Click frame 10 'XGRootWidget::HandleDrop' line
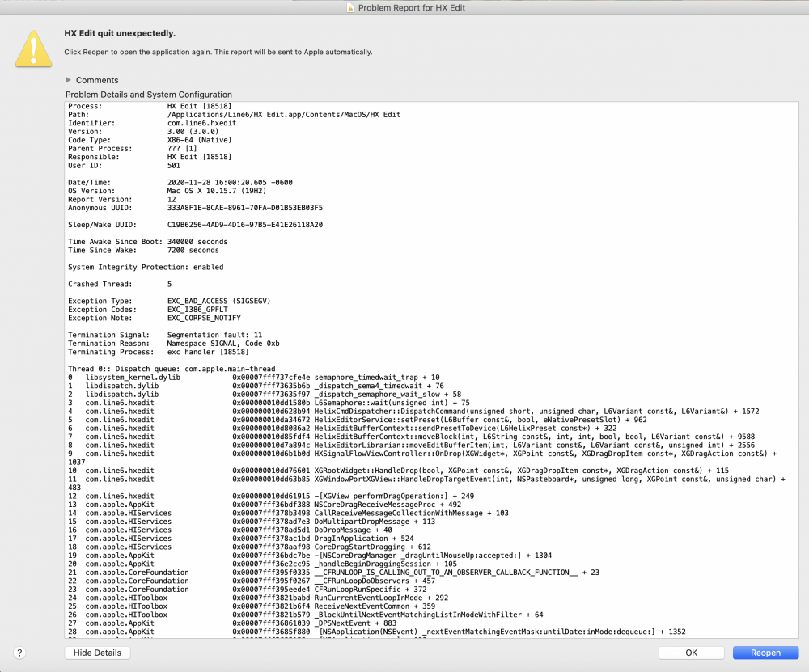This screenshot has width=809, height=672. (398, 471)
